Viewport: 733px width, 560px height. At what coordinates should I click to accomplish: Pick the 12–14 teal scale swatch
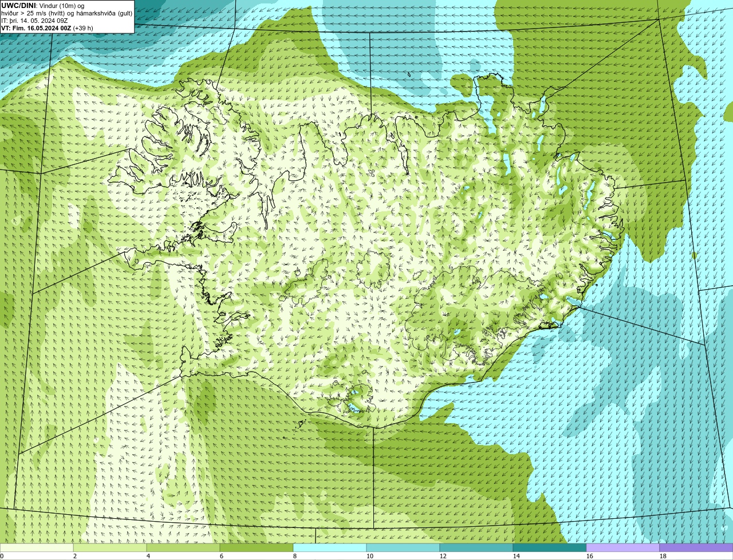476,548
